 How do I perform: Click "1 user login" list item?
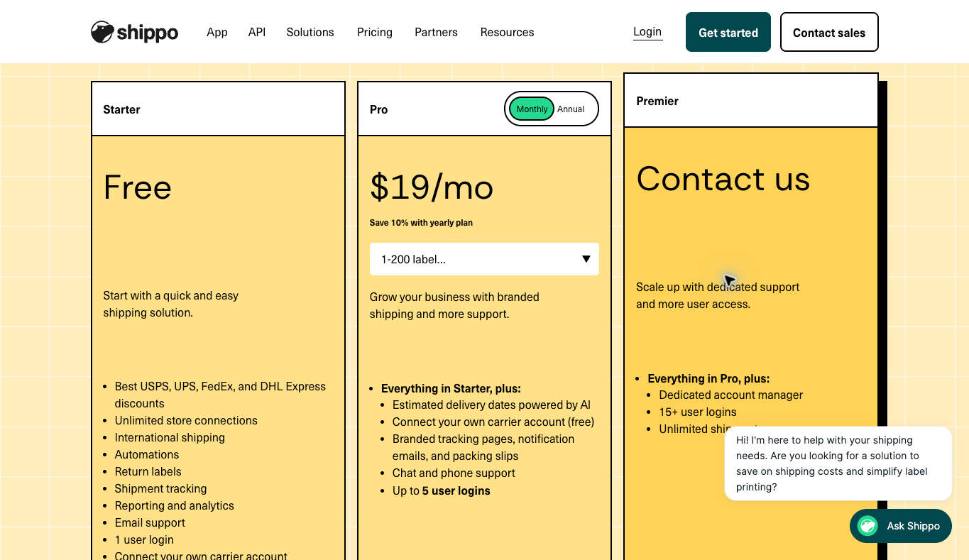pyautogui.click(x=144, y=539)
